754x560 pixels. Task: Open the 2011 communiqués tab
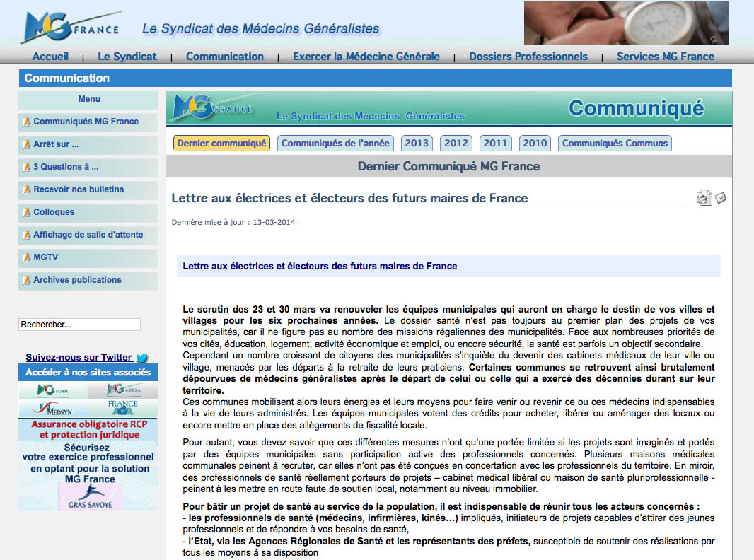[495, 143]
